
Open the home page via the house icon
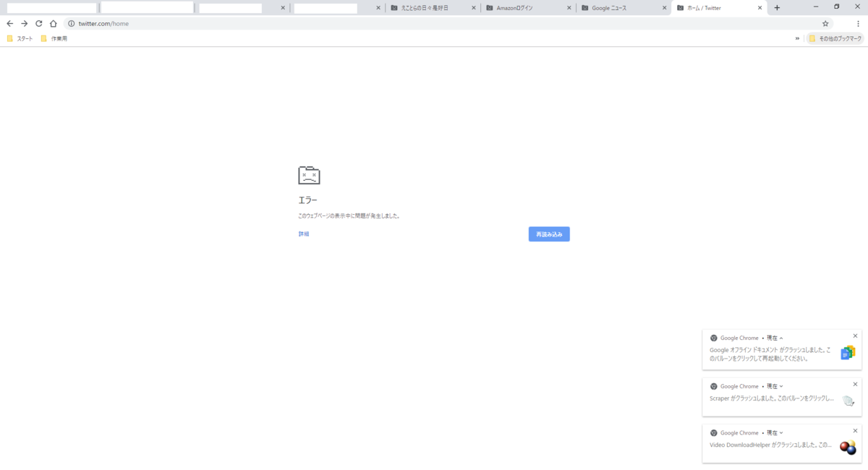coord(53,23)
